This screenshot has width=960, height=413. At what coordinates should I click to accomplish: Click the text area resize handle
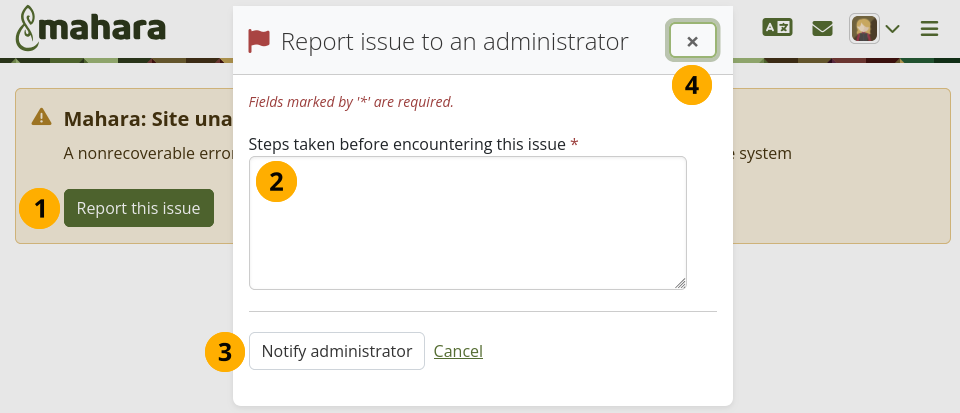680,283
